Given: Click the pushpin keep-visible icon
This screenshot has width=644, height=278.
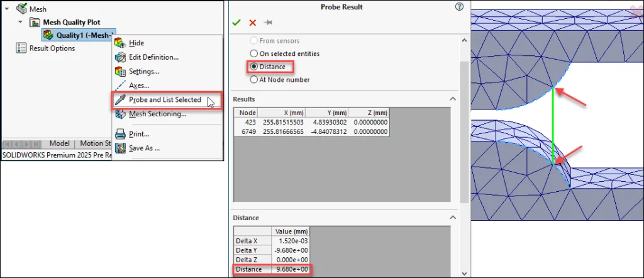Looking at the screenshot, I should click(x=268, y=23).
